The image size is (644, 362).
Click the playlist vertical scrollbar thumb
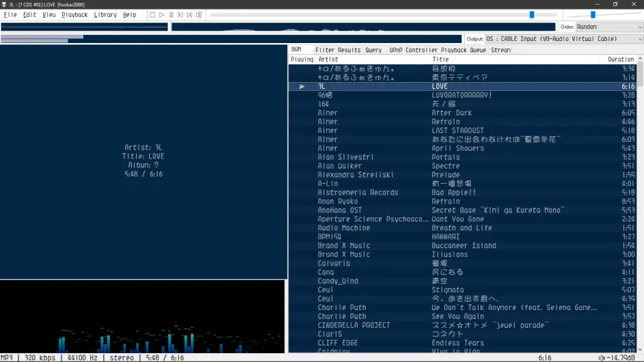pyautogui.click(x=640, y=75)
